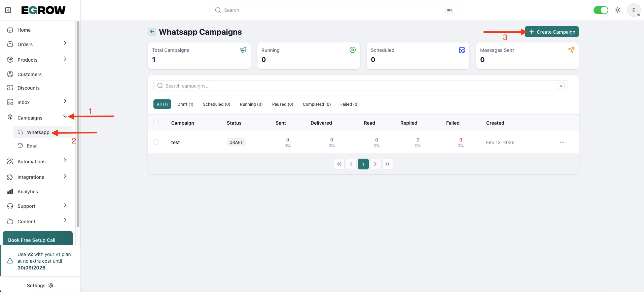Viewport: 644px width, 292px height.
Task: Expand the Automations sidebar section
Action: [65, 161]
